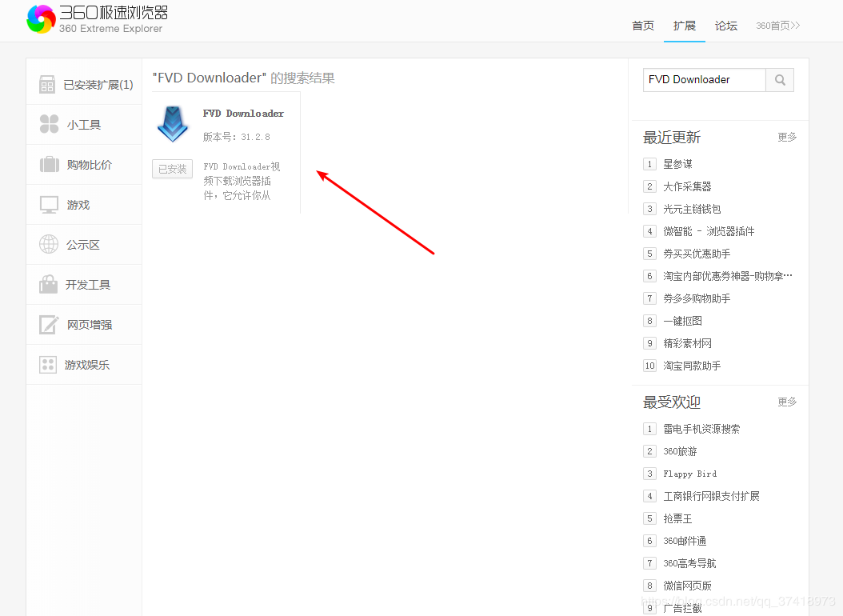Open Flappy Bird in most popular list
This screenshot has height=616, width=843.
point(689,474)
